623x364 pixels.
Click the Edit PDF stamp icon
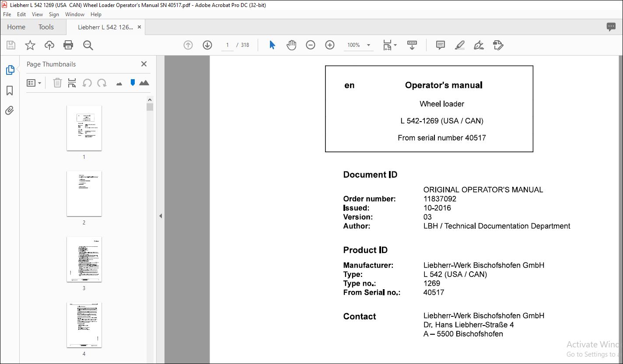click(x=498, y=45)
